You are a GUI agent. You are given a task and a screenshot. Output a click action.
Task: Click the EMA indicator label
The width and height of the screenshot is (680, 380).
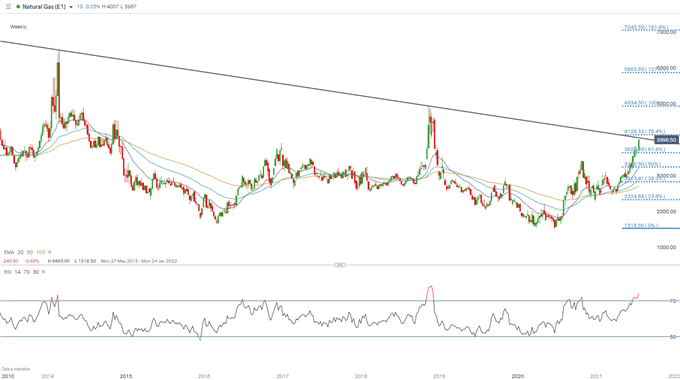point(9,252)
